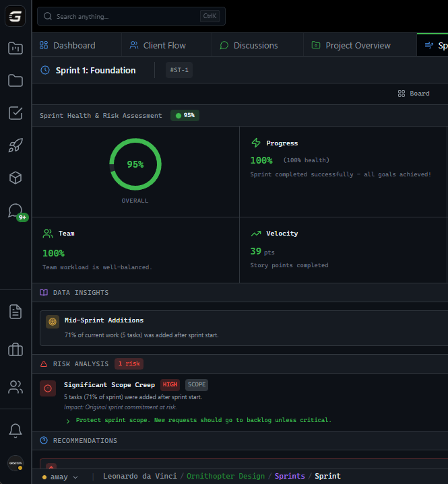Click the chart folder icon in sidebar
This screenshot has width=448, height=484.
coord(15,48)
